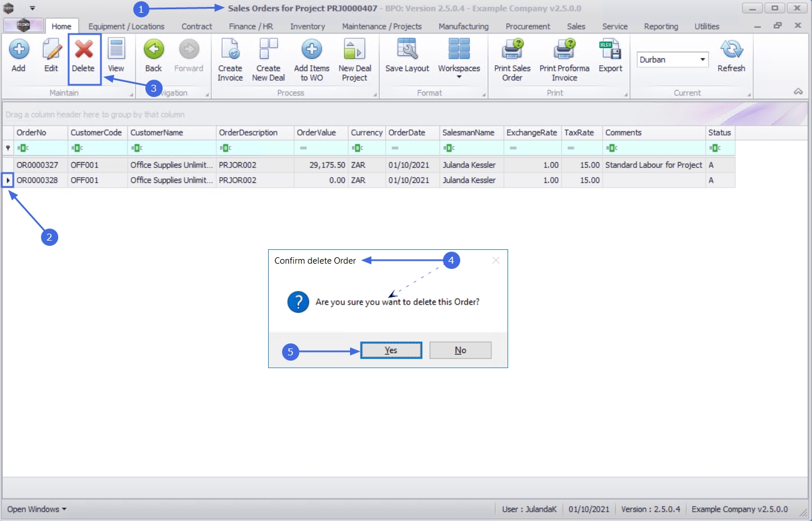Sort by the OrderValue column header

[x=321, y=133]
